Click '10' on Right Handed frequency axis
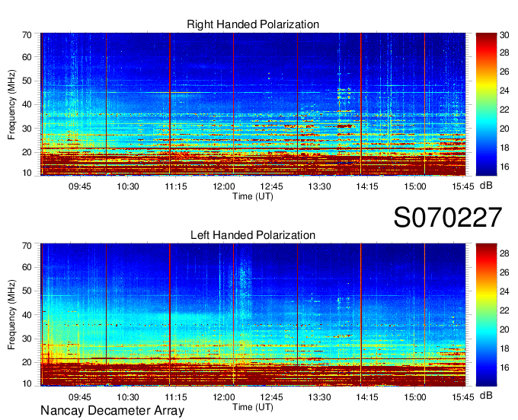 coord(27,173)
